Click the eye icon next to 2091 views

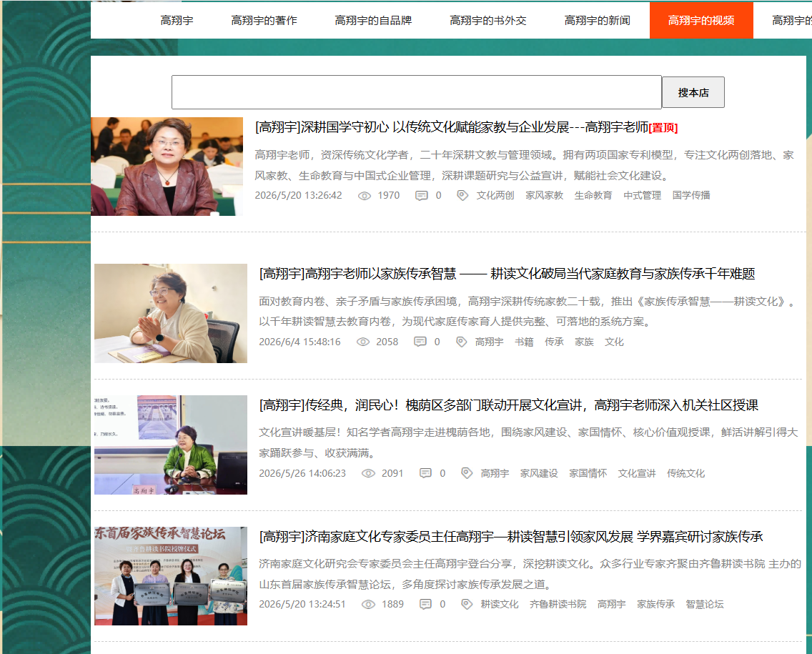[368, 473]
